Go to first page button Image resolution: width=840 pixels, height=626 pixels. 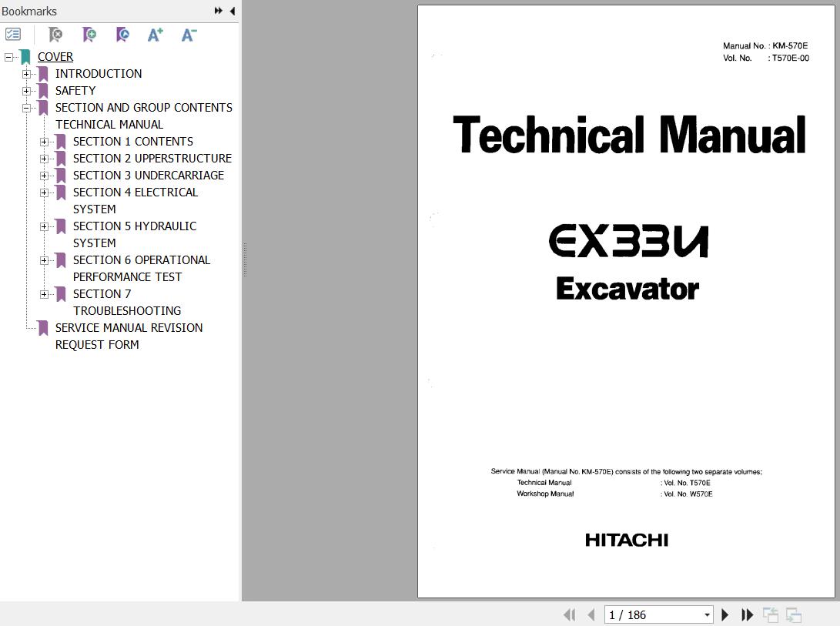570,614
